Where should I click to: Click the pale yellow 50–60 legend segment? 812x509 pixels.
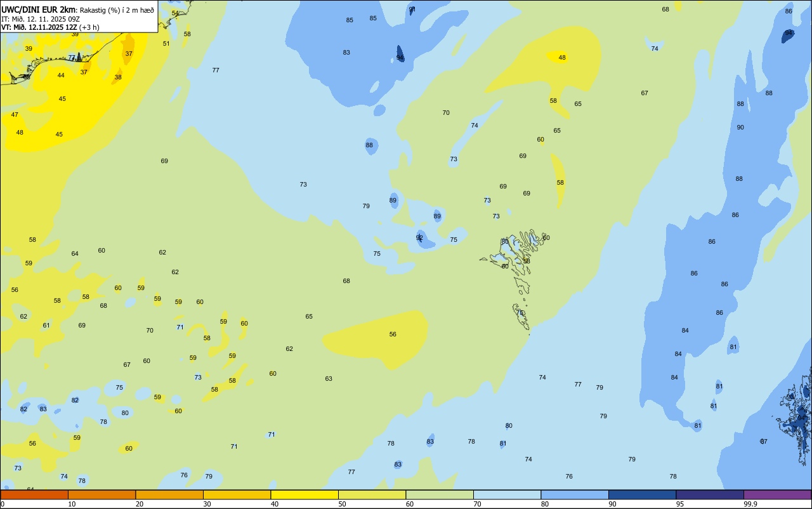pyautogui.click(x=372, y=494)
